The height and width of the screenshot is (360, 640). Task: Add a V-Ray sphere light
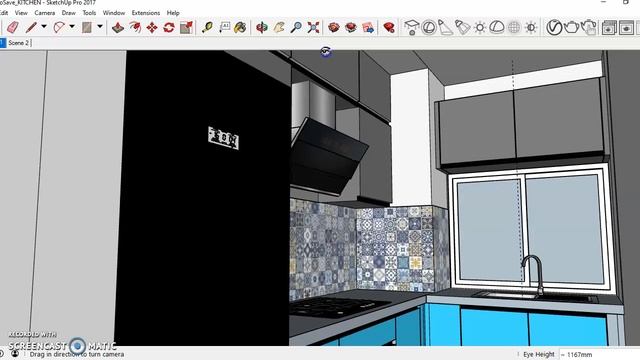429,27
